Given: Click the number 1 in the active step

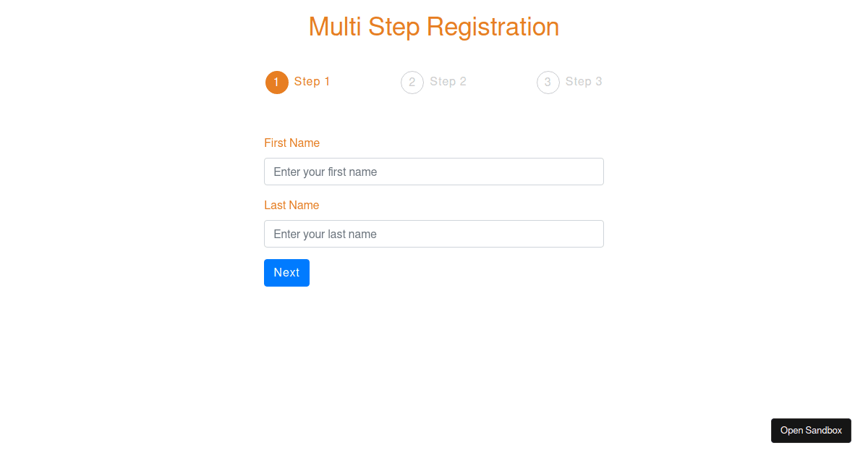Looking at the screenshot, I should point(277,83).
